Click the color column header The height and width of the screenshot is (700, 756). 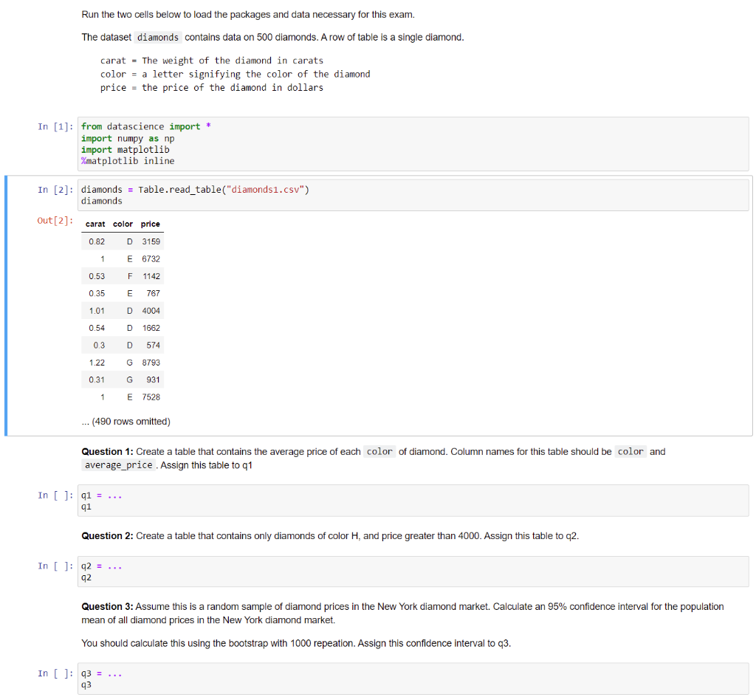[x=122, y=224]
